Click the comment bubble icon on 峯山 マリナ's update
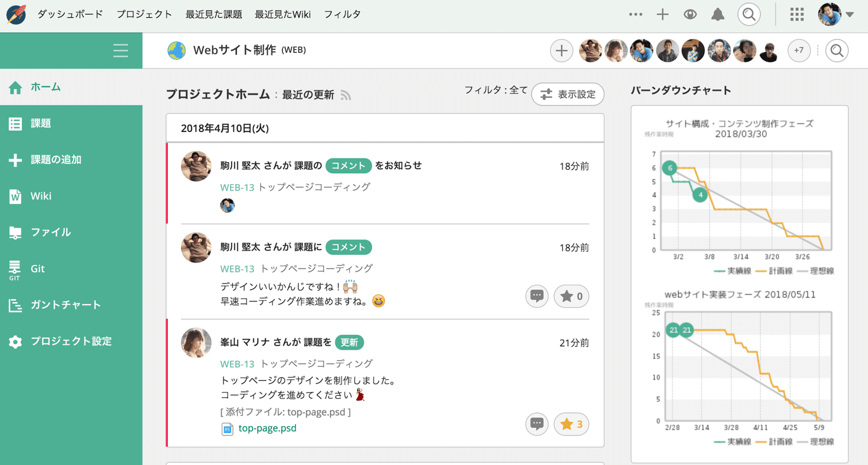Screen dimensions: 868x465 [537, 424]
